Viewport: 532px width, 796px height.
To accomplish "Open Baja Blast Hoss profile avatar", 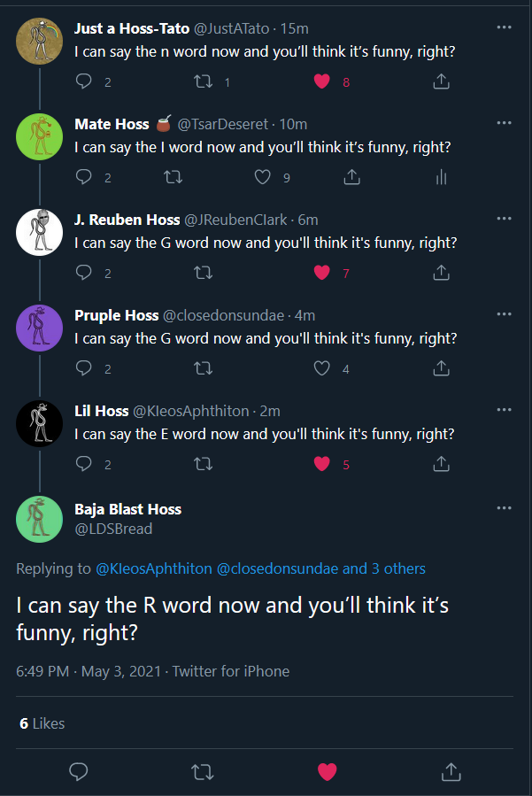I will click(x=39, y=519).
